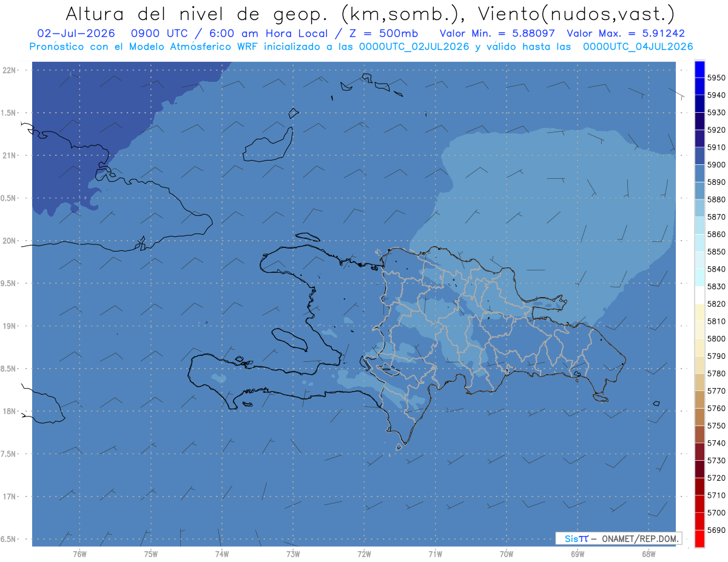Click the '9.5N' latitude label

[x=8, y=284]
